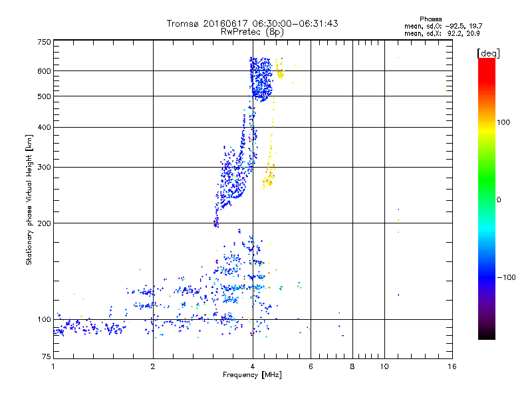Click the '4' x-axis tick label

tap(253, 366)
